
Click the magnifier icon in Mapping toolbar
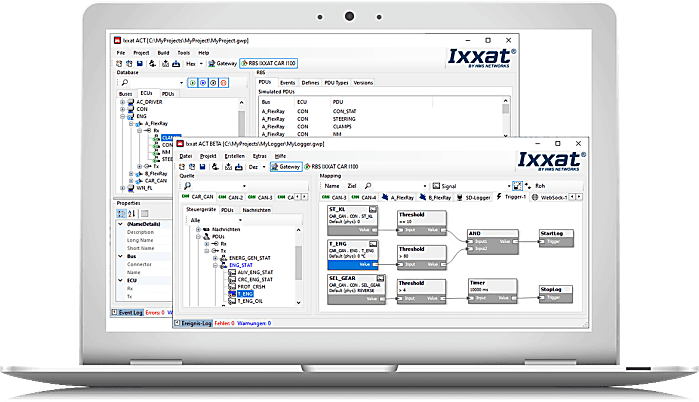[x=368, y=186]
